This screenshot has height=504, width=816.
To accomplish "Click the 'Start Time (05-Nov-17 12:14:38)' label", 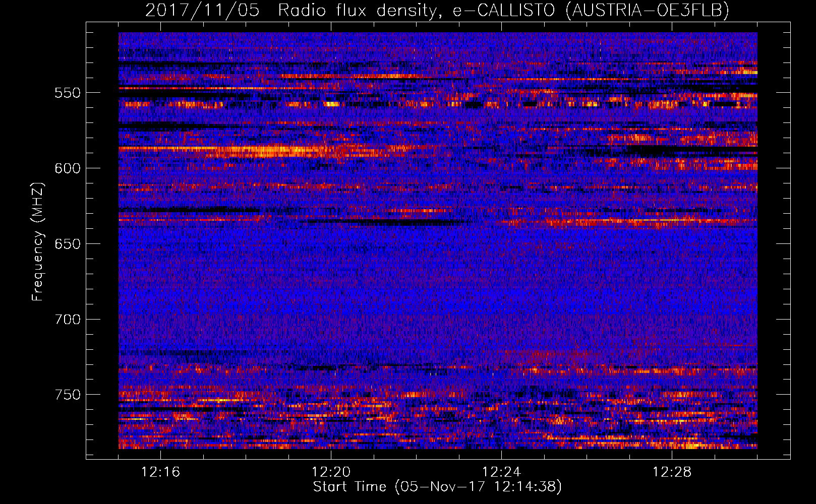I will pos(437,487).
